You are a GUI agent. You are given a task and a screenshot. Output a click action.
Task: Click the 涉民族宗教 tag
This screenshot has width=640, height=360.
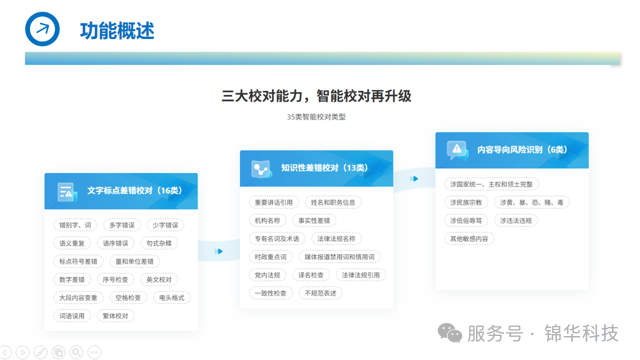pyautogui.click(x=466, y=202)
